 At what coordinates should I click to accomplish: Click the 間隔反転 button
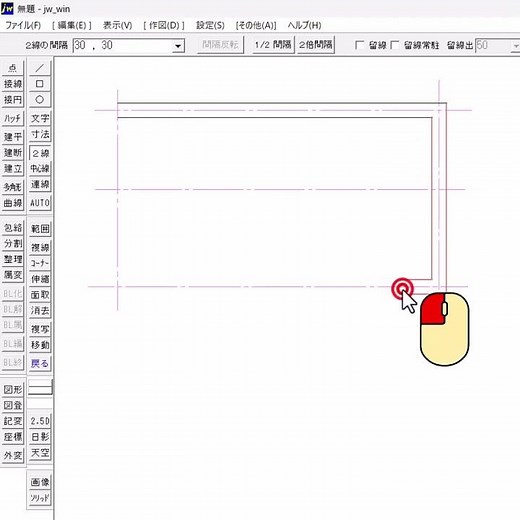coord(220,45)
